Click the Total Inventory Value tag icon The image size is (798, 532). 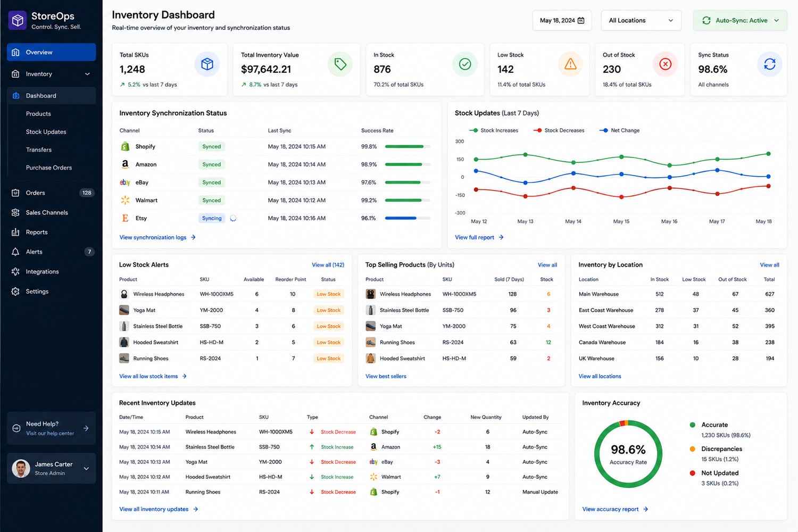click(x=340, y=64)
